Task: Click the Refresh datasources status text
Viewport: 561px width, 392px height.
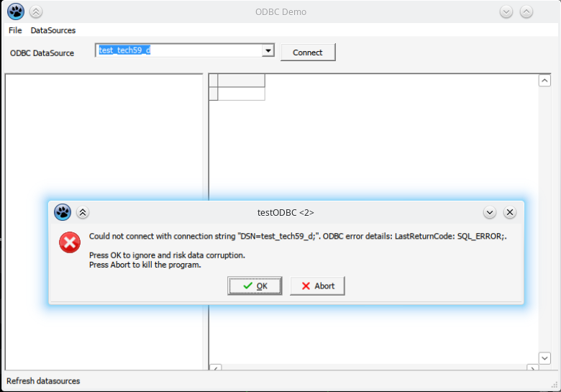Action: (x=43, y=381)
